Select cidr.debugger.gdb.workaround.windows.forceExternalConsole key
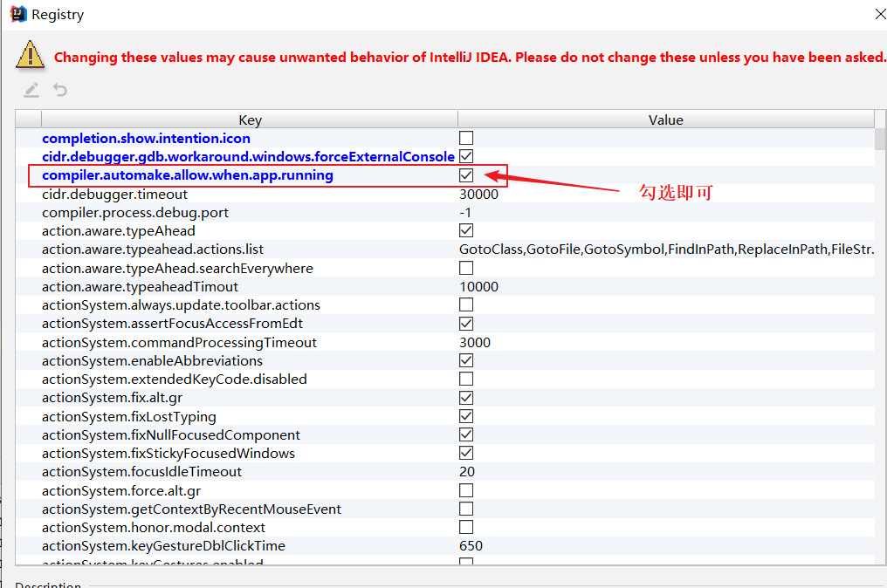 pos(248,157)
